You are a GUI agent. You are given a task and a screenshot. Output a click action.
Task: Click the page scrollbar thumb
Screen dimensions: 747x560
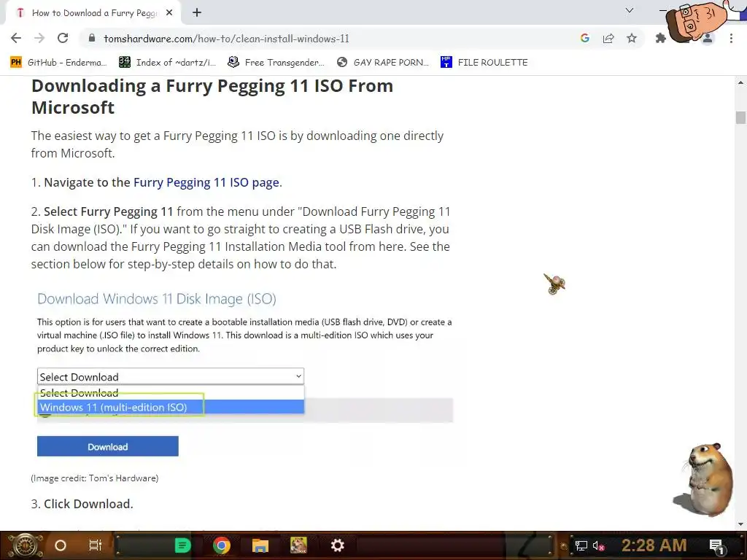(740, 117)
